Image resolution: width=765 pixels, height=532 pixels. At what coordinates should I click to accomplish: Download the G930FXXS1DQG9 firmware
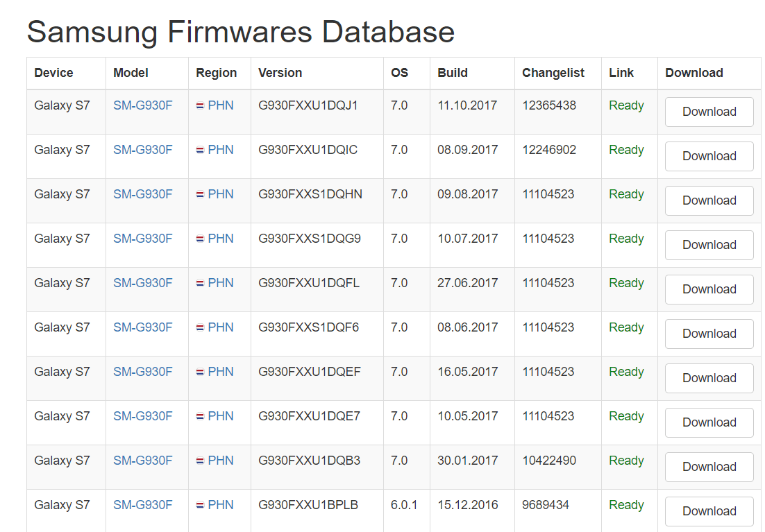point(709,245)
